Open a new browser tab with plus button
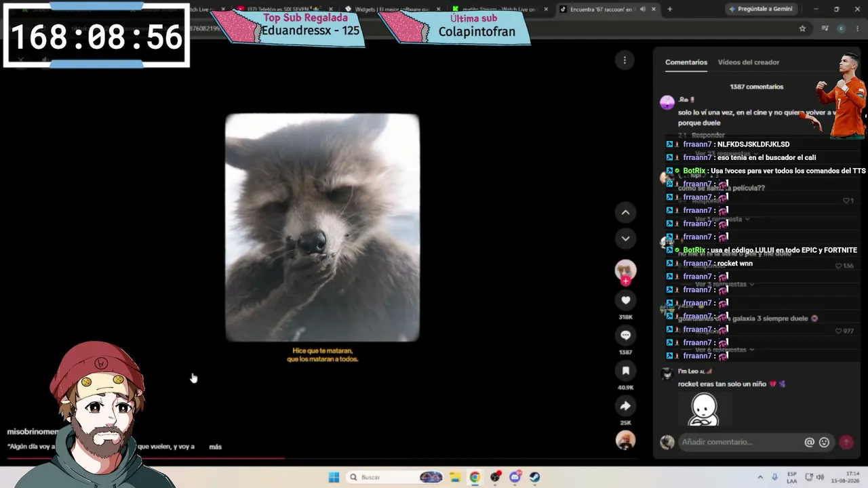This screenshot has height=488, width=868. [670, 9]
